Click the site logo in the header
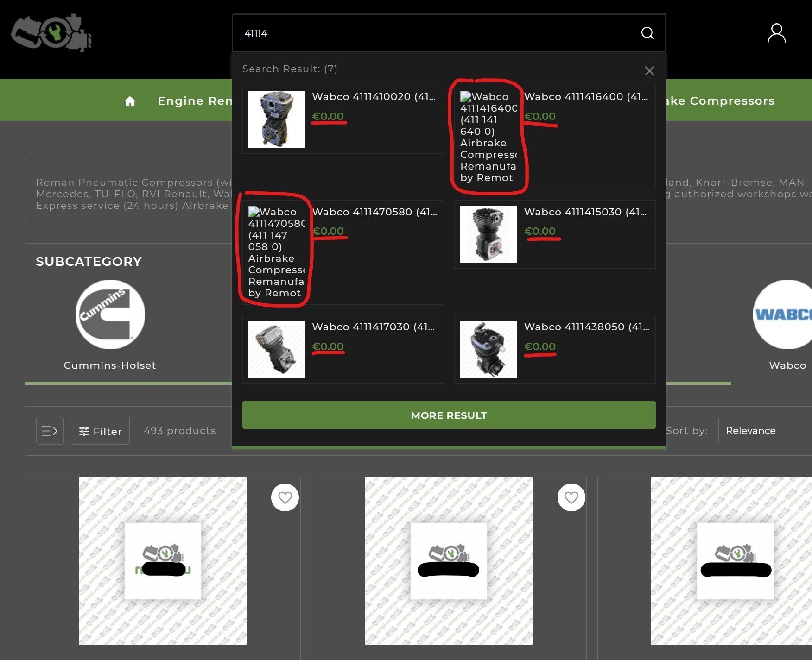Screen dimensions: 812x660 coord(51,32)
